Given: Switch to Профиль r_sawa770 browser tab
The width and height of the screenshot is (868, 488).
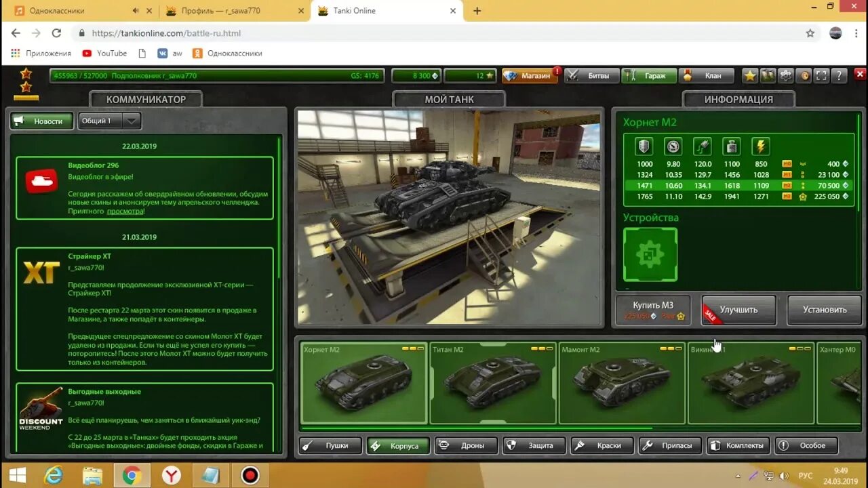Looking at the screenshot, I should [234, 11].
